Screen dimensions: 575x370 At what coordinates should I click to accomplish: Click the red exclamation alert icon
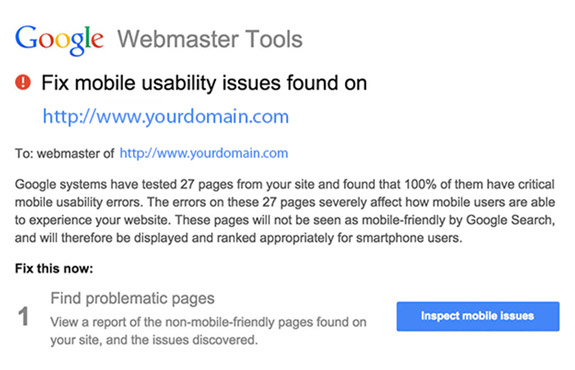[x=23, y=82]
